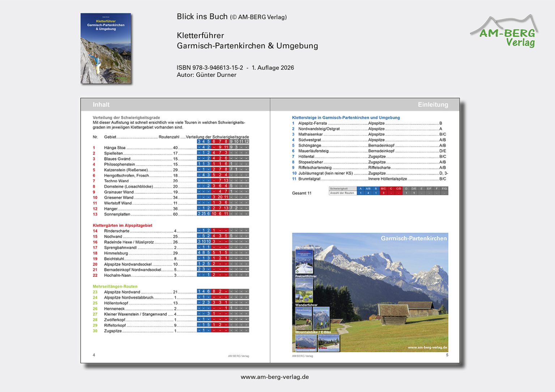The height and width of the screenshot is (392, 555).
Task: Click the Skitourenführer book cover icon
Action: click(304, 261)
